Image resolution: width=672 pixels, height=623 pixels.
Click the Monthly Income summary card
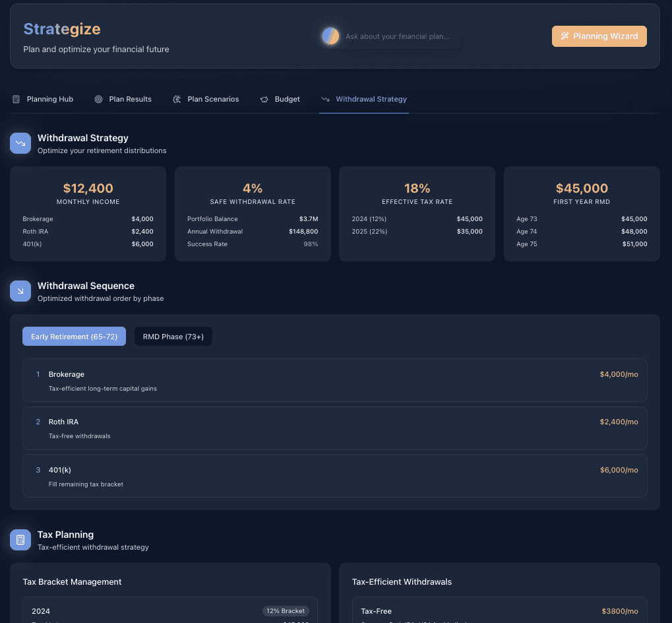click(88, 213)
